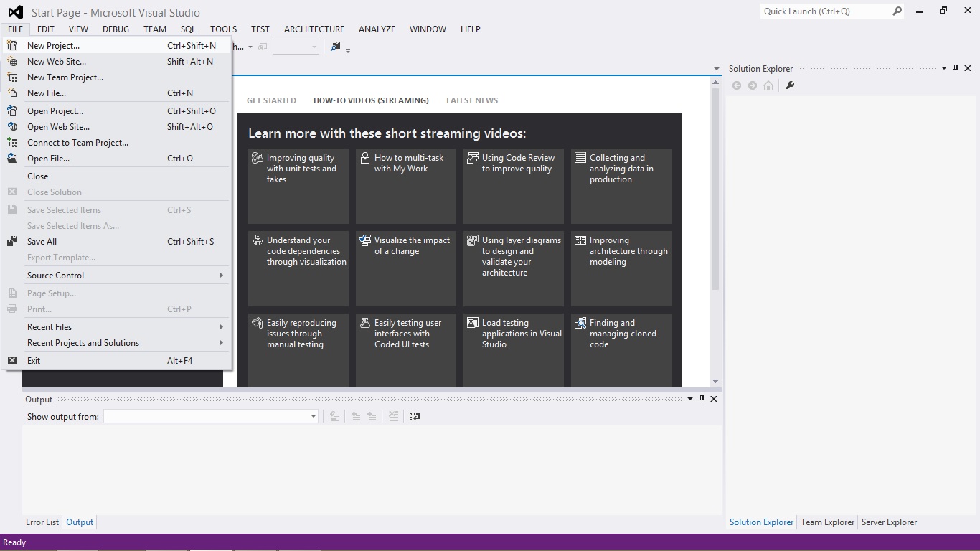Close the Solution Explorer panel
The image size is (980, 551).
point(969,68)
